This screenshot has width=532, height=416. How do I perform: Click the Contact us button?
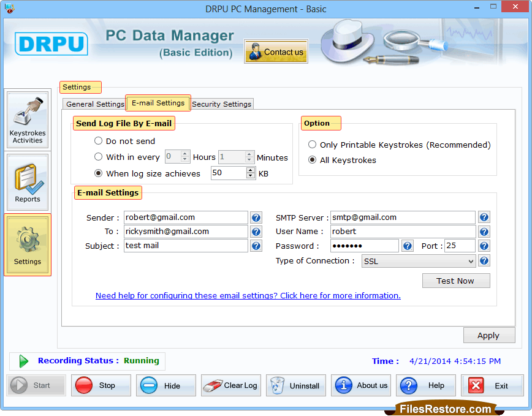click(x=276, y=51)
